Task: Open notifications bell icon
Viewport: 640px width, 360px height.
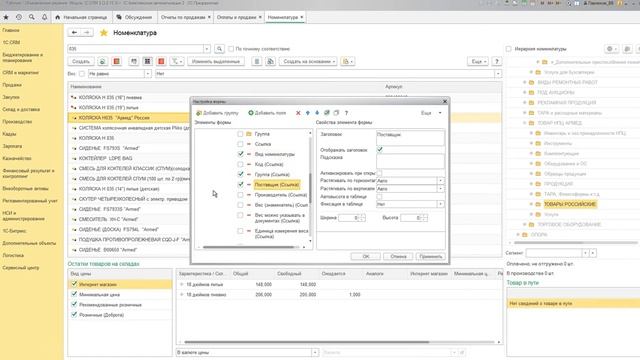Action: pos(44,18)
